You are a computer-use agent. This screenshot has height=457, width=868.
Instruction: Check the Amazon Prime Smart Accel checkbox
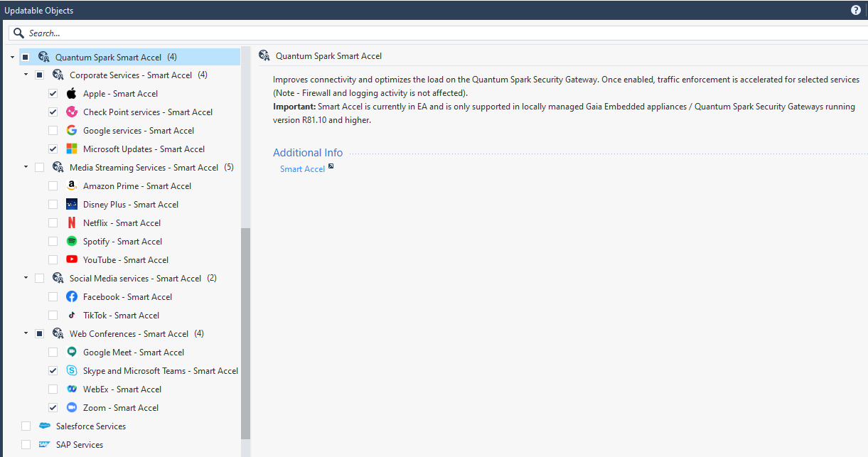pyautogui.click(x=53, y=186)
